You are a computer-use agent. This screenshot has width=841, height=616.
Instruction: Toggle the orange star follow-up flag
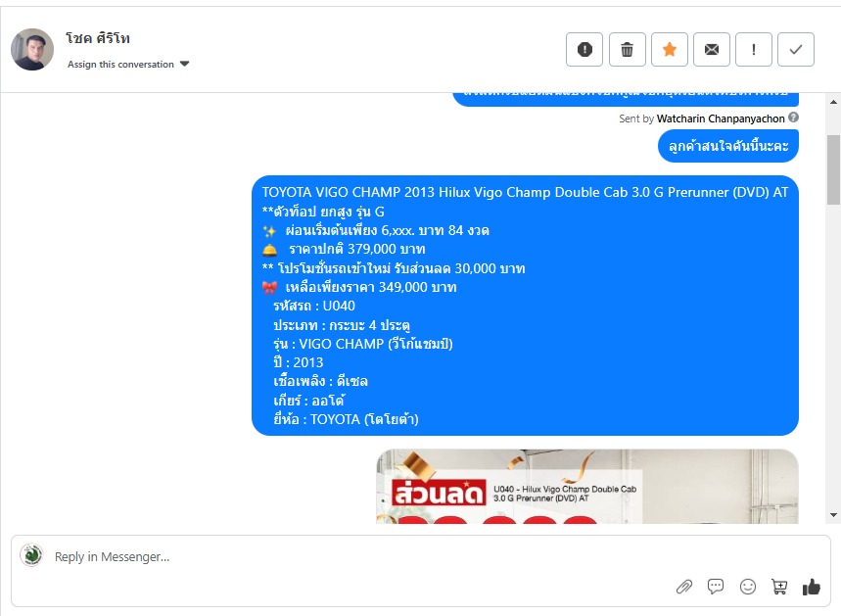coord(670,49)
